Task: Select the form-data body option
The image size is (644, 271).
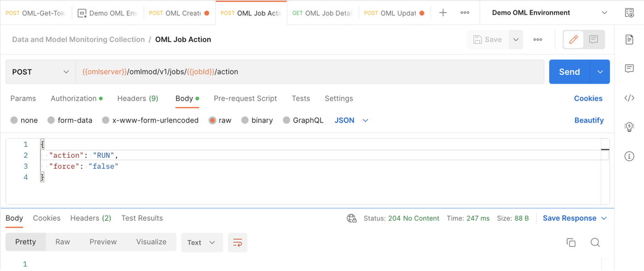Action: point(51,120)
